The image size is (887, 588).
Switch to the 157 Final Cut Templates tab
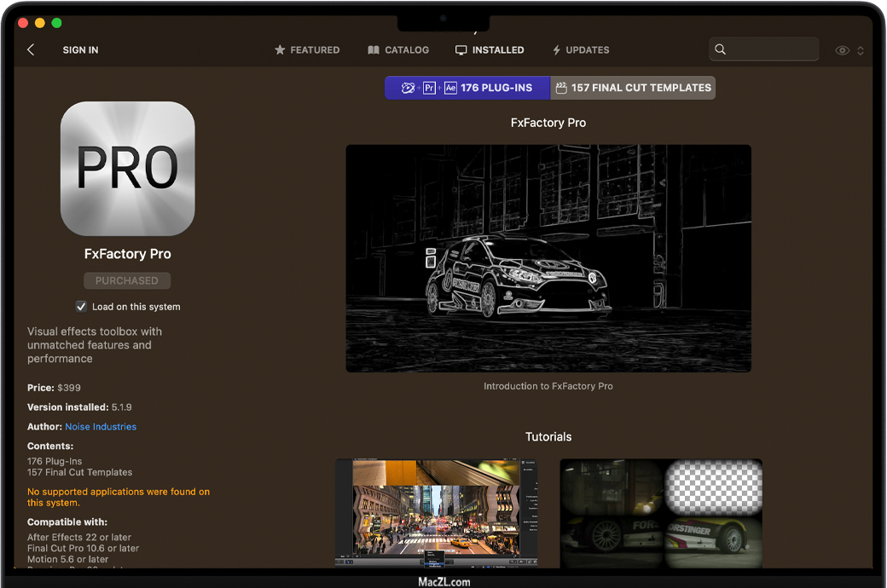coord(632,88)
